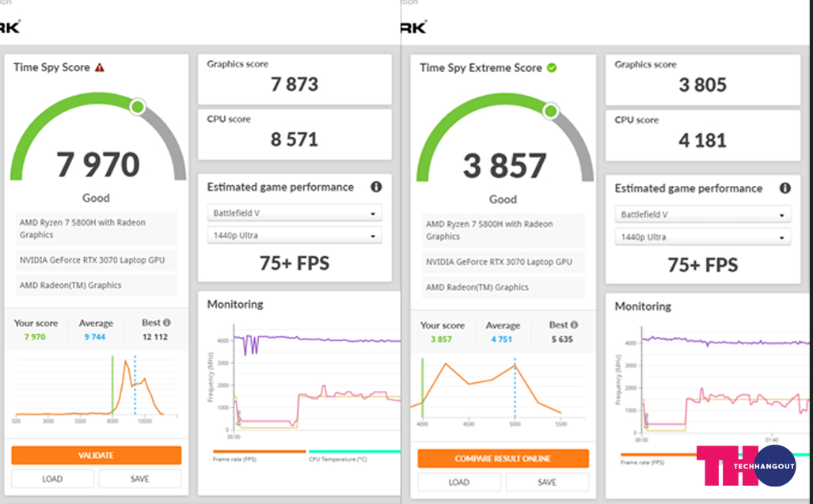Click the 75+ FPS result in Time Spy panel
Screen dimensions: 813x504
(x=294, y=263)
